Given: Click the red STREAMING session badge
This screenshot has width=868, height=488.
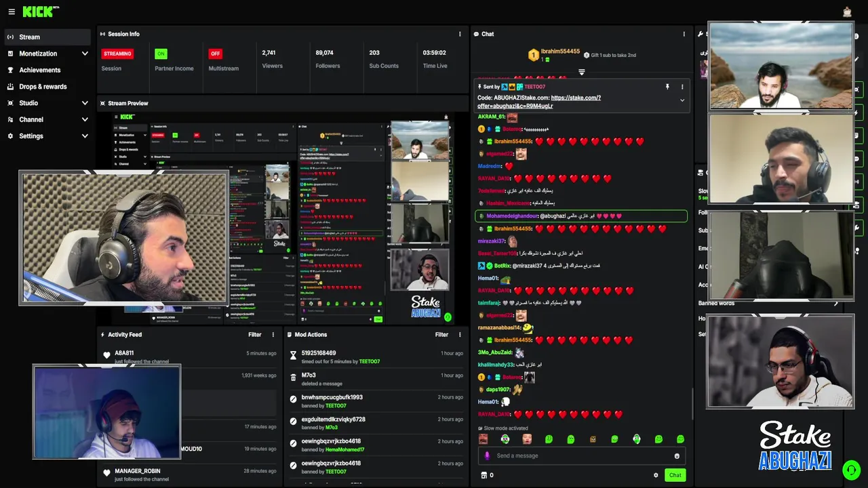Looking at the screenshot, I should 117,54.
